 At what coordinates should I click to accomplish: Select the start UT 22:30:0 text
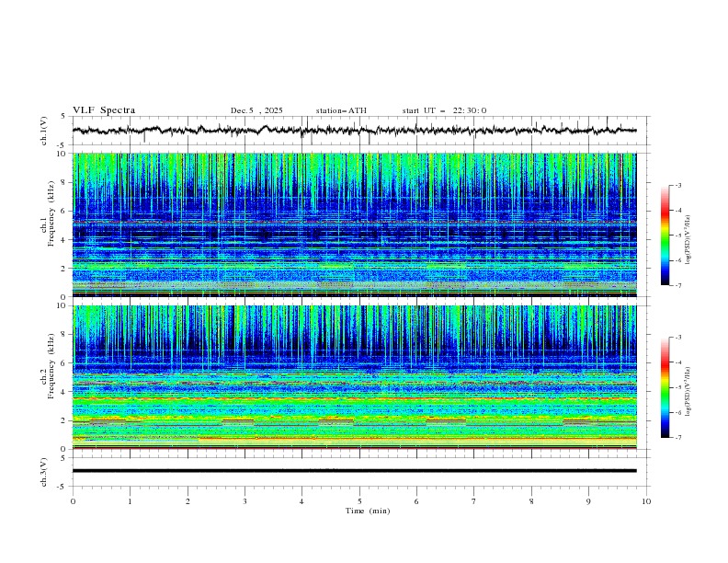click(444, 110)
